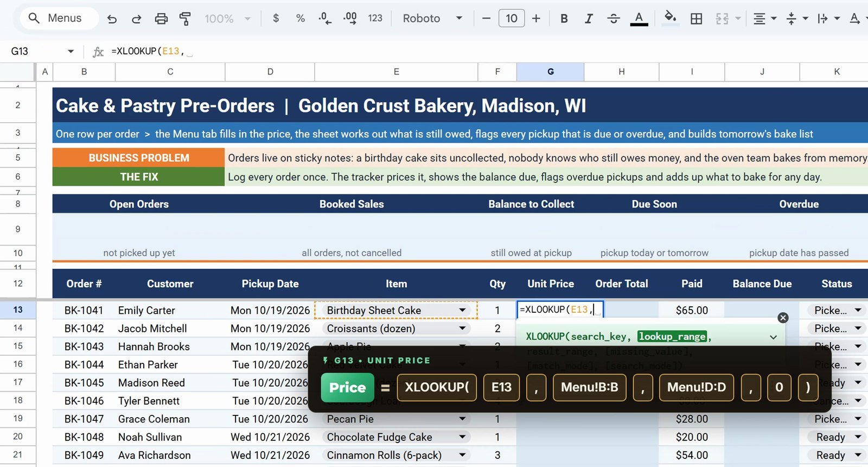Open vertical align options
The width and height of the screenshot is (868, 467).
click(x=797, y=18)
